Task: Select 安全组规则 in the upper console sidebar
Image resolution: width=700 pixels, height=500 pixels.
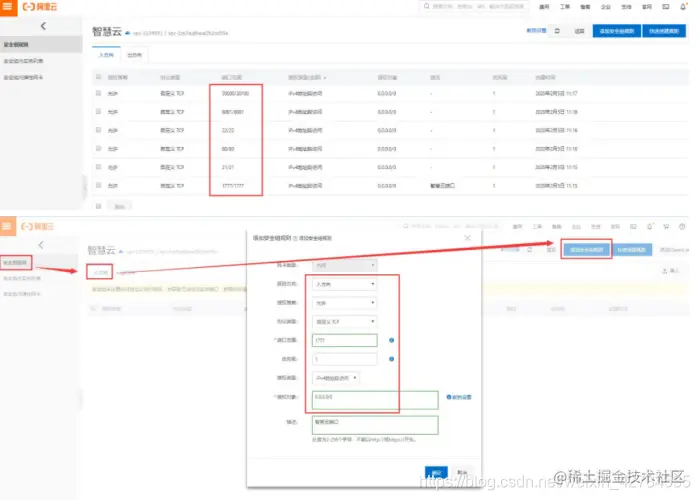Action: [41, 44]
